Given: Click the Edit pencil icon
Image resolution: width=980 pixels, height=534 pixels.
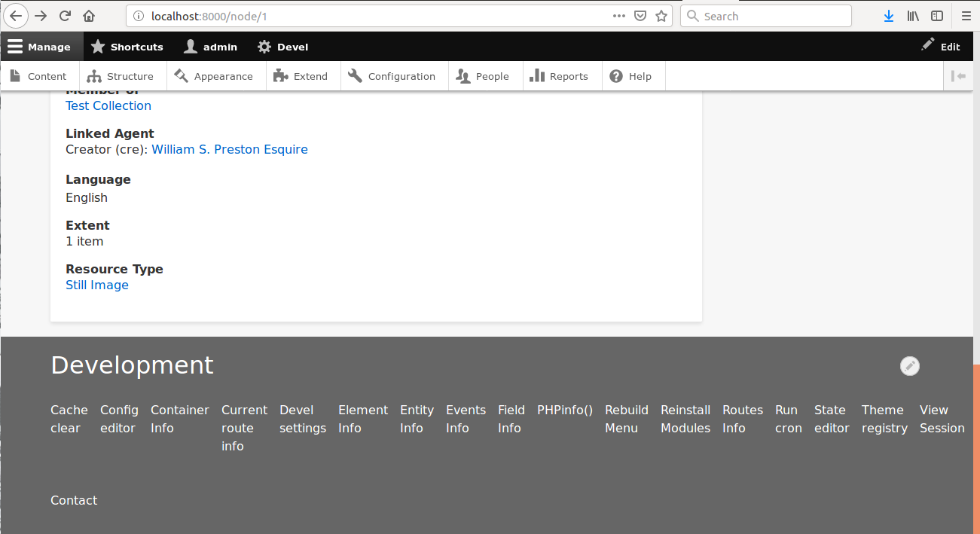Looking at the screenshot, I should coord(928,46).
